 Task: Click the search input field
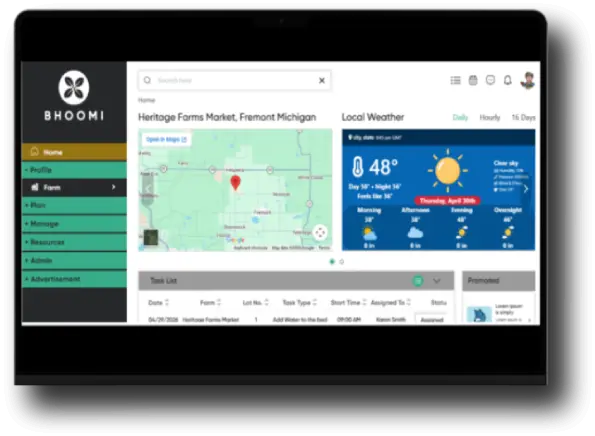click(235, 80)
